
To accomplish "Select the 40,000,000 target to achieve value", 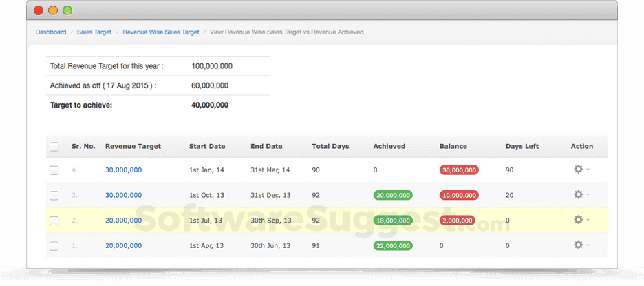I will (210, 105).
